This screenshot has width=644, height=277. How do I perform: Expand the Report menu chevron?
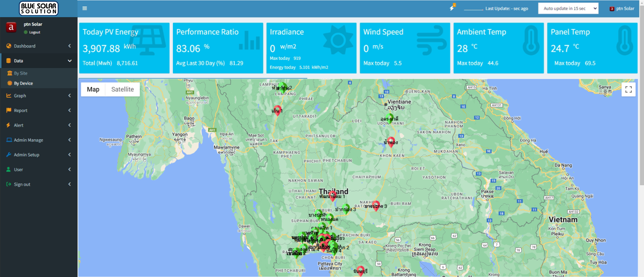pyautogui.click(x=70, y=110)
